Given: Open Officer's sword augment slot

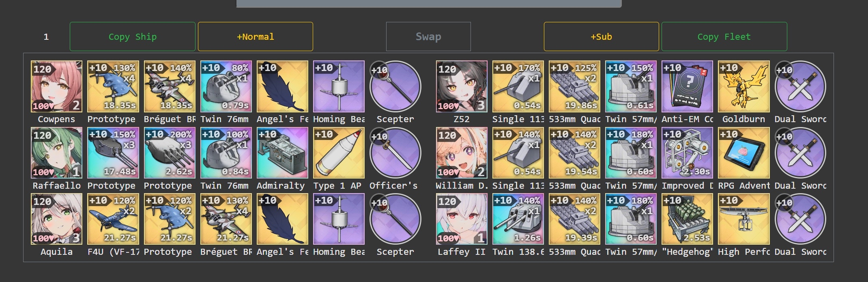Looking at the screenshot, I should click(395, 153).
